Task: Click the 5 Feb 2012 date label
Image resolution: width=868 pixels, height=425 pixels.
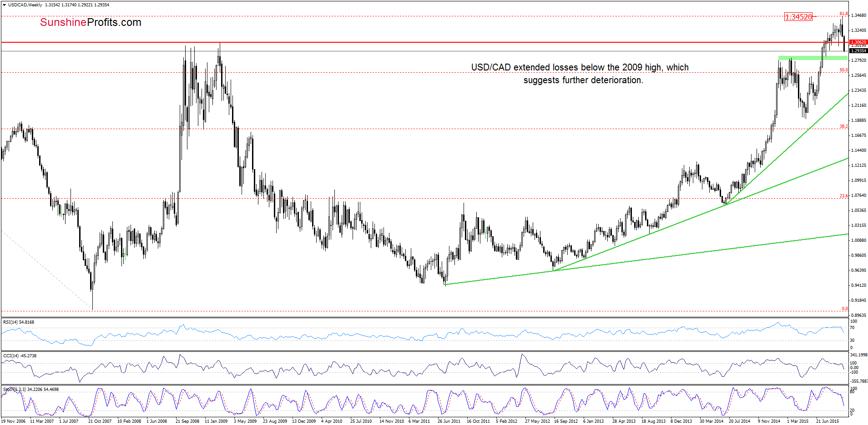Action: [507, 421]
